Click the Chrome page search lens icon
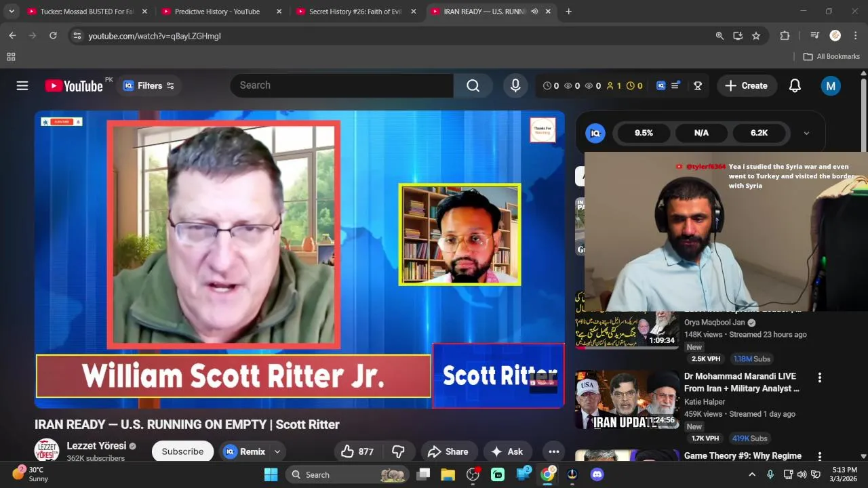 click(719, 35)
